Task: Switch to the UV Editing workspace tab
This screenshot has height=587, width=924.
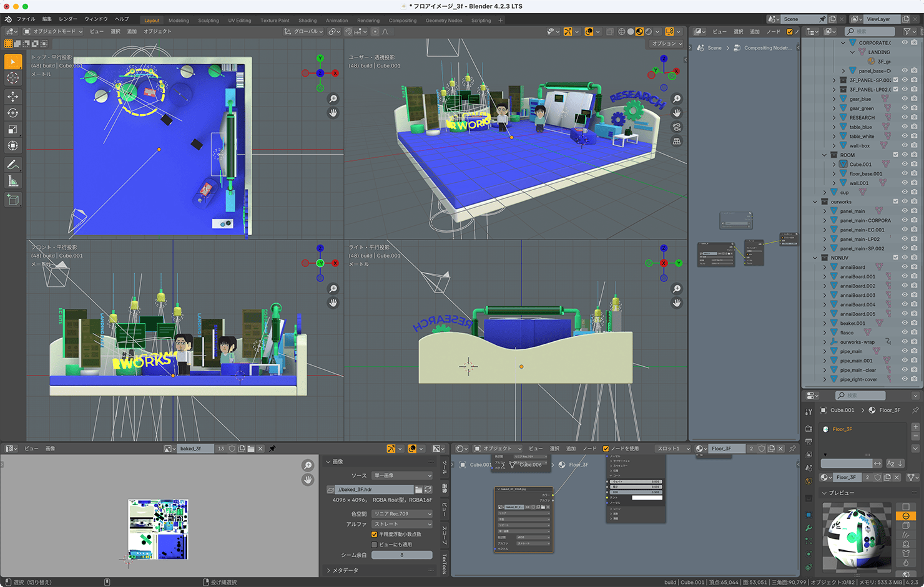Action: [240, 21]
